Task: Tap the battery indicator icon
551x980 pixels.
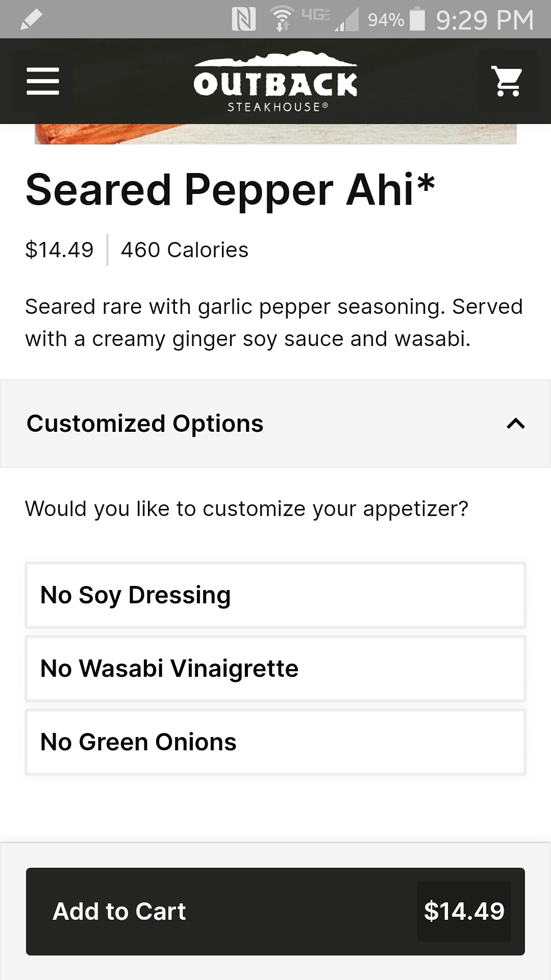Action: coord(417,19)
